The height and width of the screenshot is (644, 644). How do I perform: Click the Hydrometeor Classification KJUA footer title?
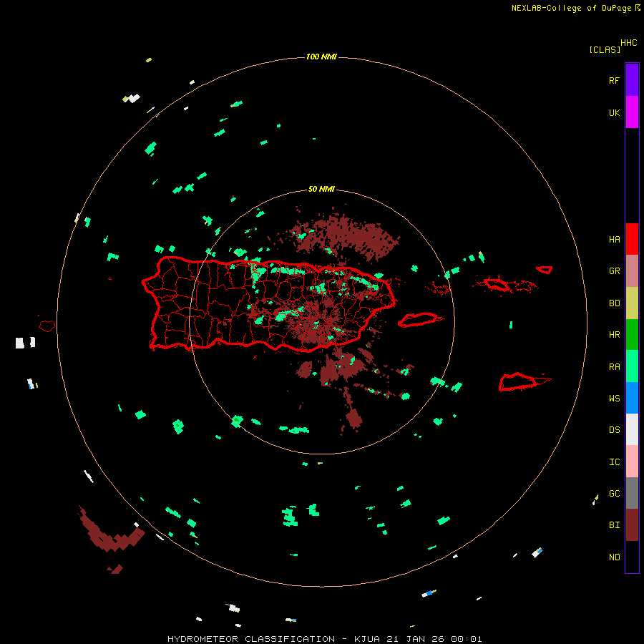[x=324, y=639]
